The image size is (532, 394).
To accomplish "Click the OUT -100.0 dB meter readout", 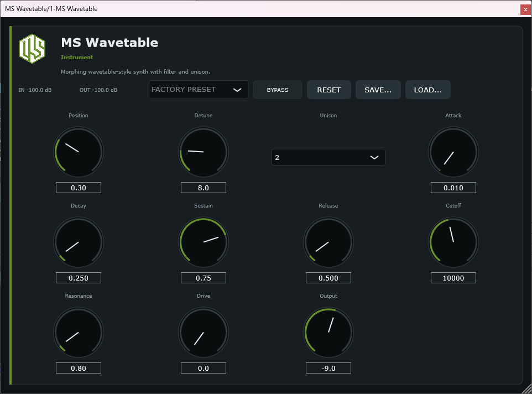I will (98, 90).
